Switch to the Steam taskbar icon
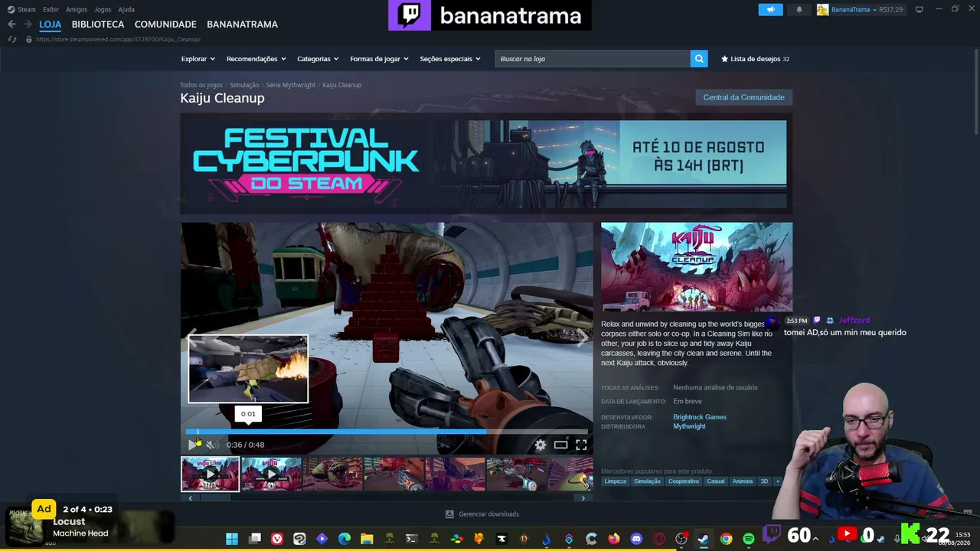The width and height of the screenshot is (980, 551). (x=704, y=539)
